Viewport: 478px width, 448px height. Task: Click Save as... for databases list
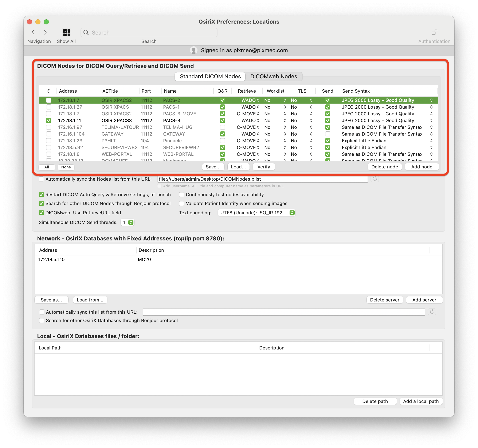click(x=51, y=300)
